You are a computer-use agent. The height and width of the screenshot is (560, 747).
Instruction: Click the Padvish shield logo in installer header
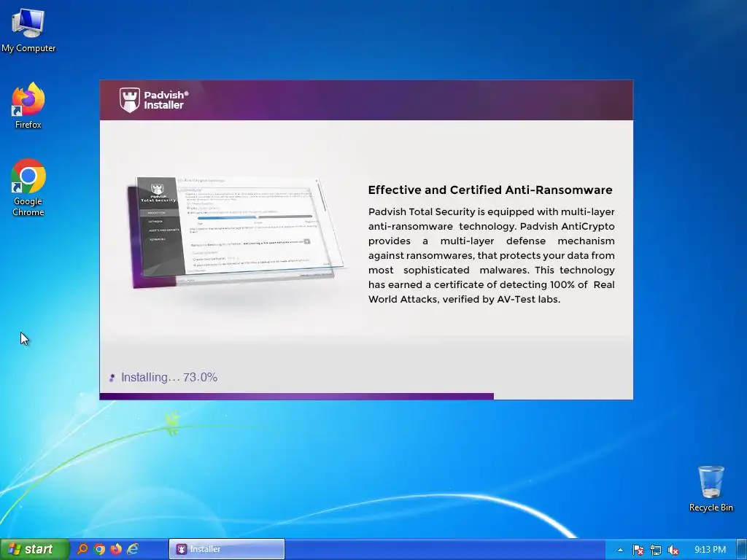pos(130,100)
